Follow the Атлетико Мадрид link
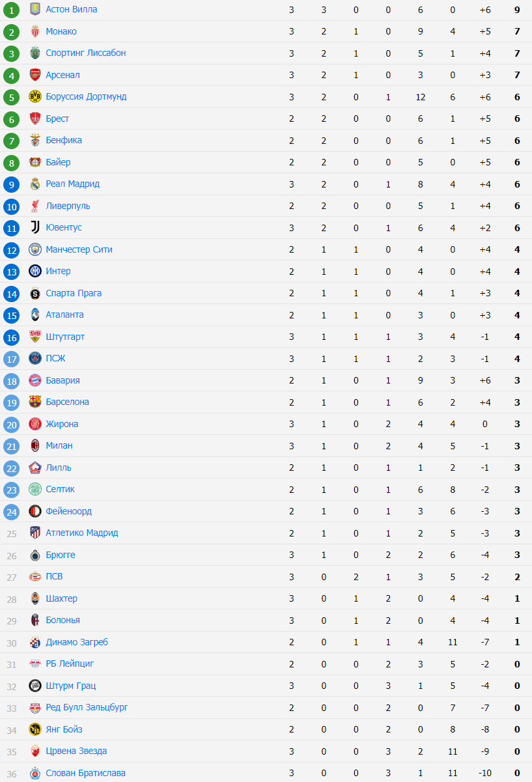Screen dimensions: 532x782 pyautogui.click(x=82, y=533)
